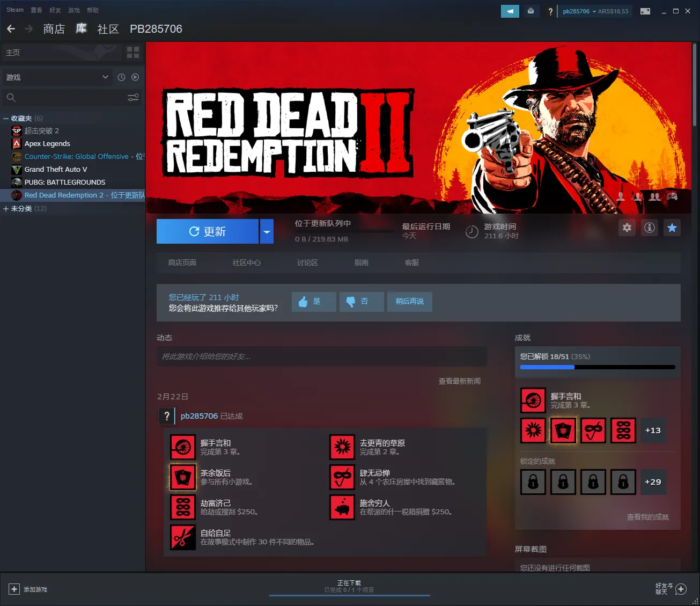
Task: Toggle the favorite star icon
Action: pyautogui.click(x=672, y=228)
